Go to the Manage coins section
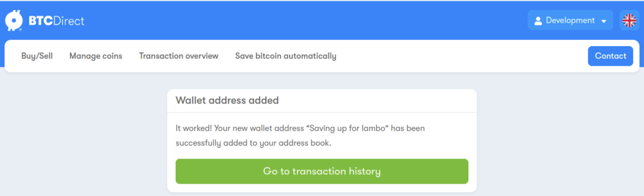The image size is (644, 196). (96, 56)
